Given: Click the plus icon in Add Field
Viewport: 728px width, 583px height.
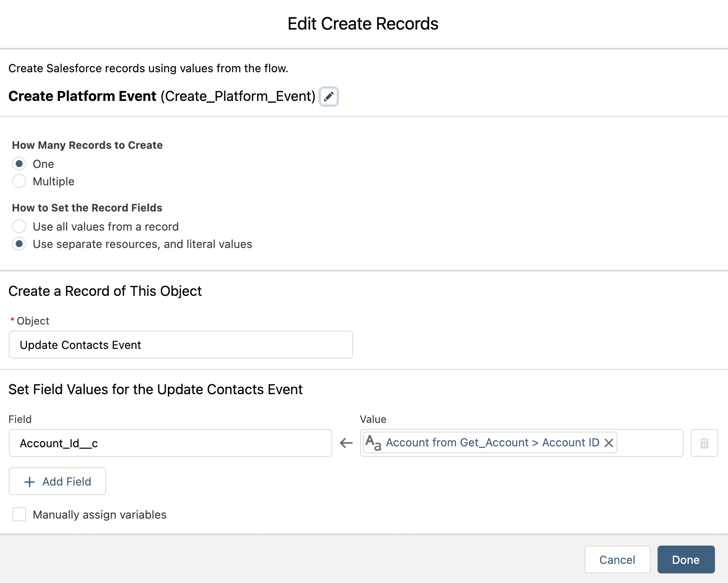Looking at the screenshot, I should (30, 482).
